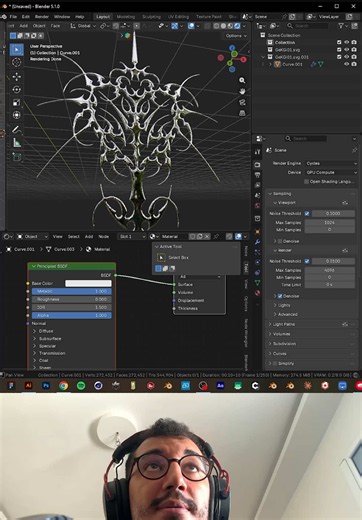Open the Scene properties tab

(x=257, y=195)
